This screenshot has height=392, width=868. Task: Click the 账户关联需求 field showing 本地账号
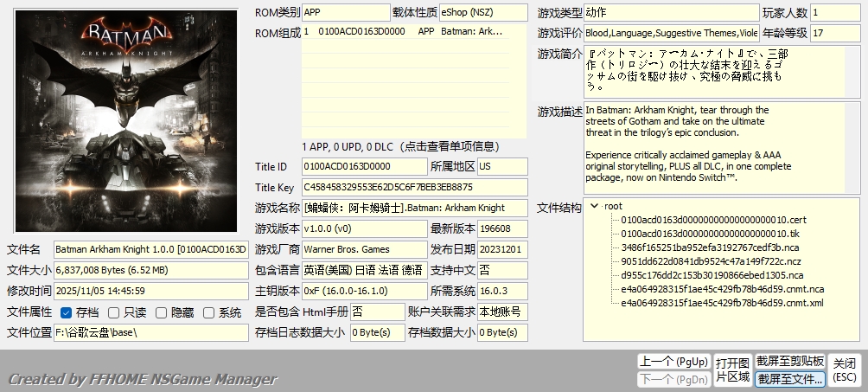point(502,312)
